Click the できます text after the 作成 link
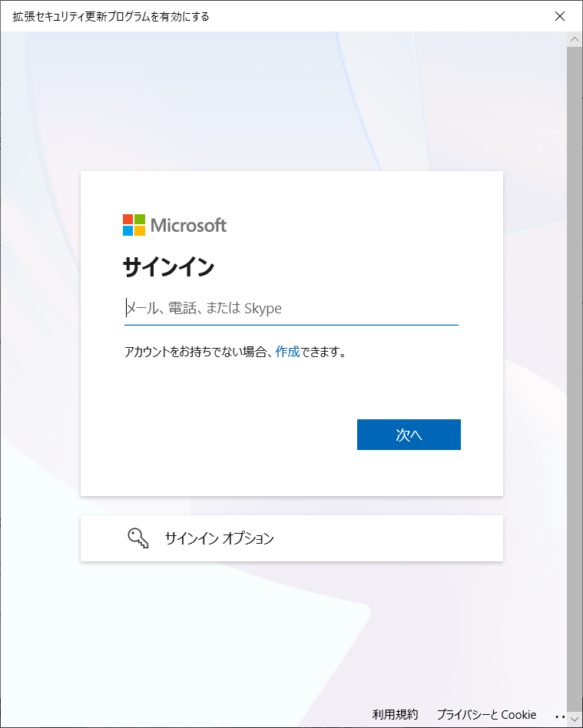The width and height of the screenshot is (583, 728). 323,352
